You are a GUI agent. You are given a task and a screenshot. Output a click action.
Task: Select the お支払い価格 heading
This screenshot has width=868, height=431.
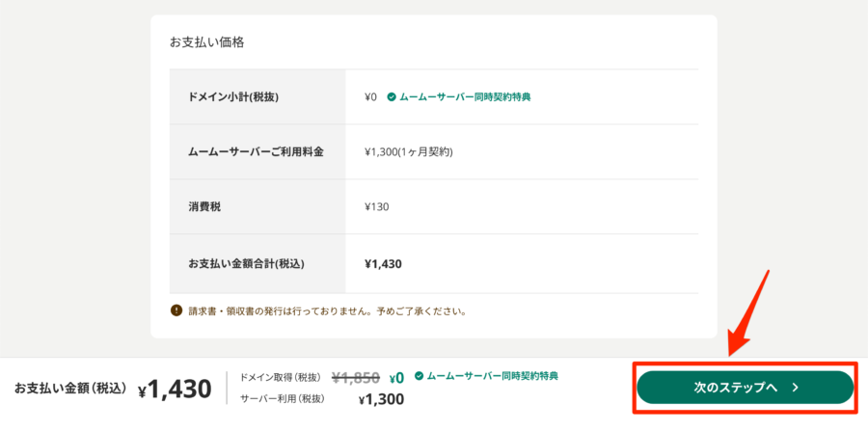(207, 42)
